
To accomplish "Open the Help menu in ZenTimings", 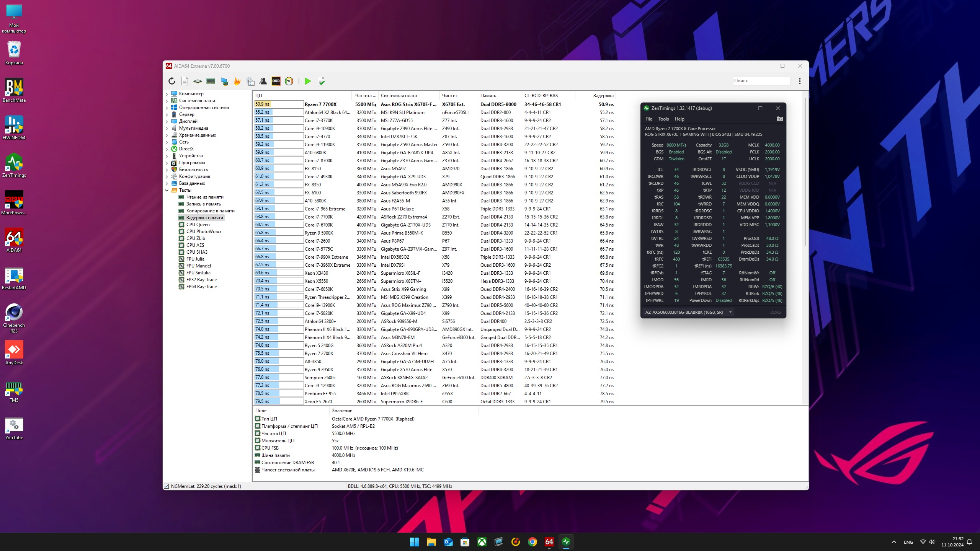I will pyautogui.click(x=679, y=119).
